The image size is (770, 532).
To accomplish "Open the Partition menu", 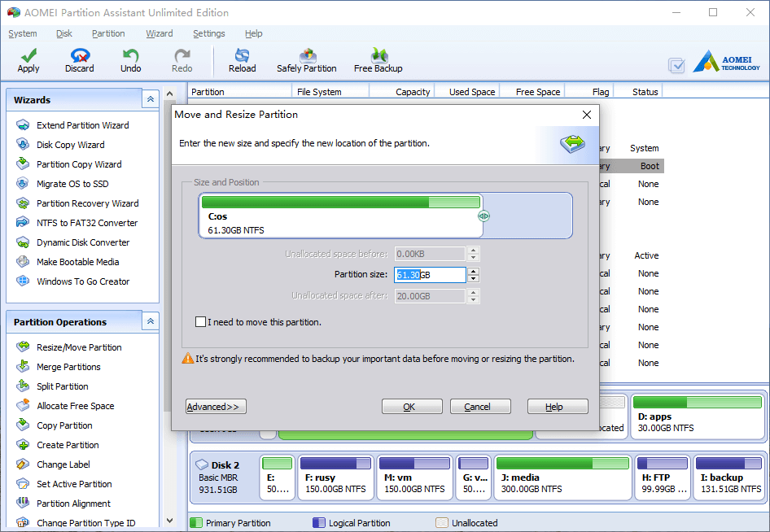I will [108, 33].
